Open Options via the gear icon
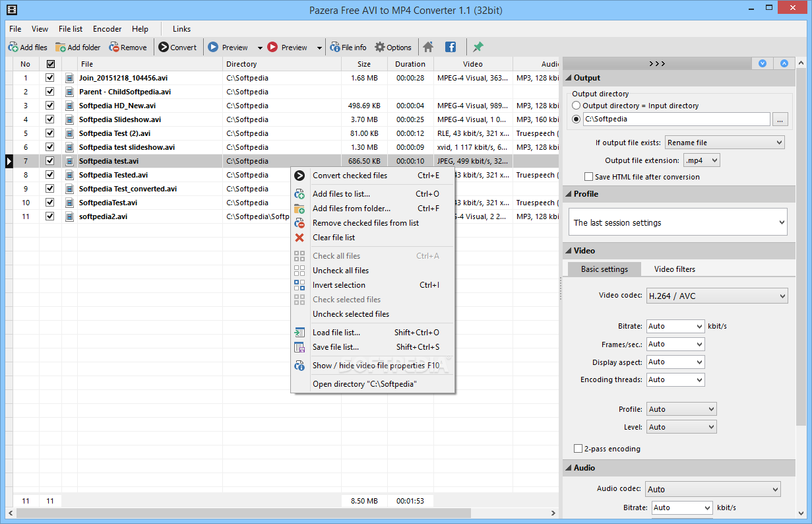 pos(380,48)
